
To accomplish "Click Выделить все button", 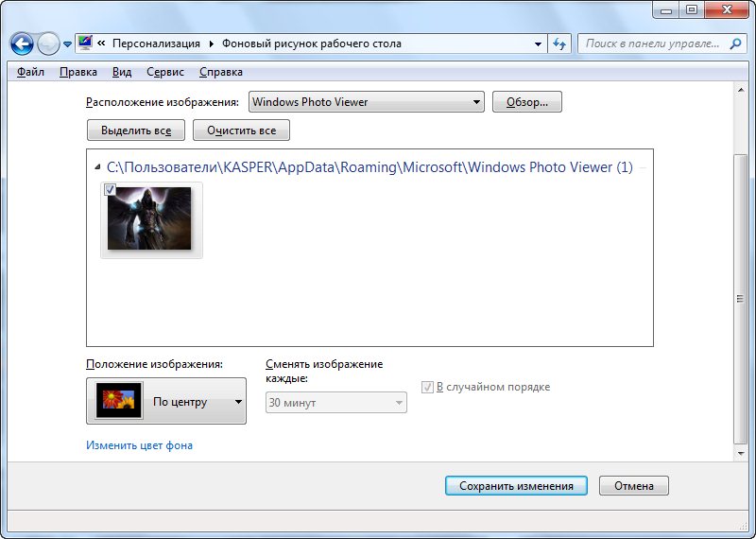I will pyautogui.click(x=136, y=130).
